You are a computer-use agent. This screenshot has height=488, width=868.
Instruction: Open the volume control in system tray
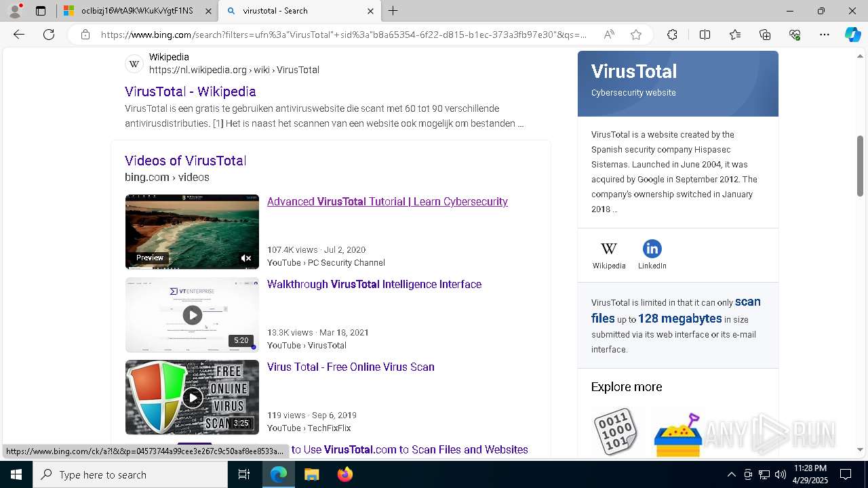(780, 474)
